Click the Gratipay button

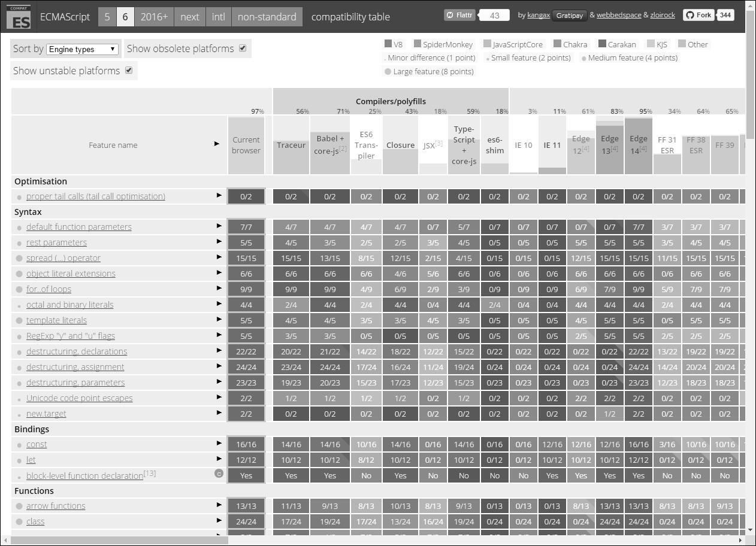click(569, 16)
